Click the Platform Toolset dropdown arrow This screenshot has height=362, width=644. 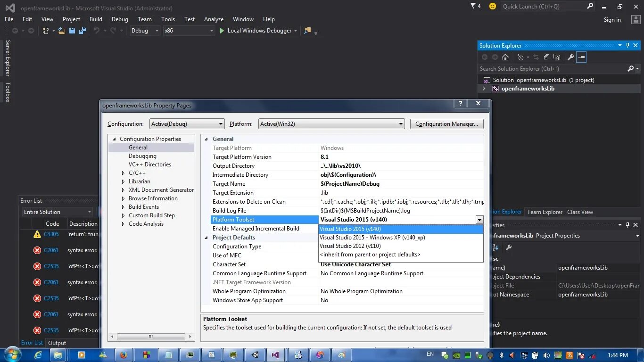(479, 220)
